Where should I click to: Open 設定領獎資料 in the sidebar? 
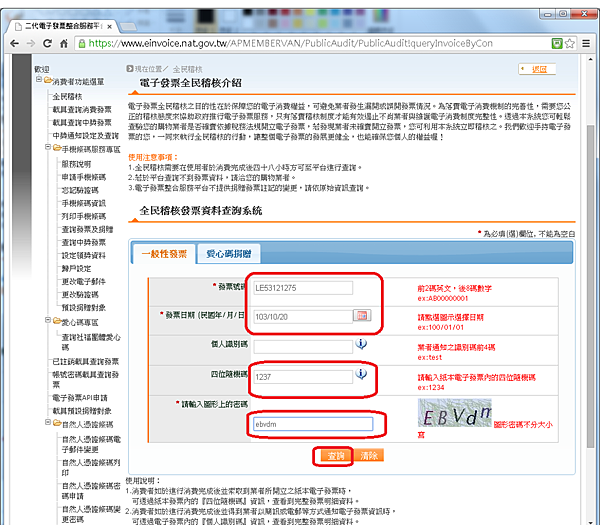click(84, 255)
